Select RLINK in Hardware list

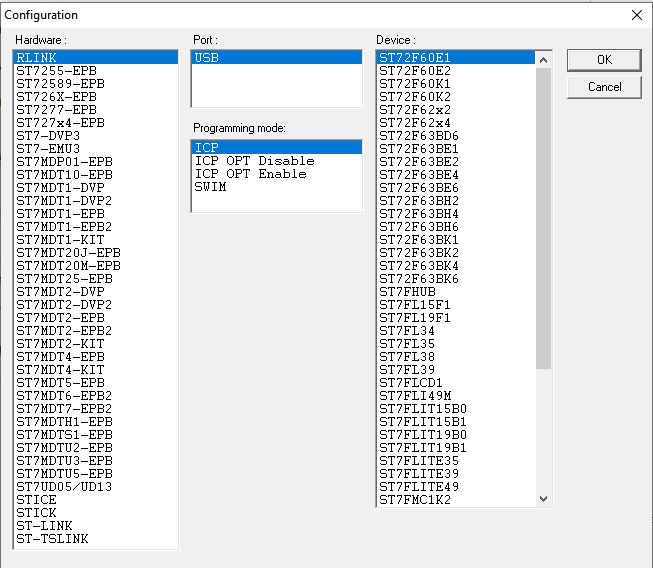[96, 57]
